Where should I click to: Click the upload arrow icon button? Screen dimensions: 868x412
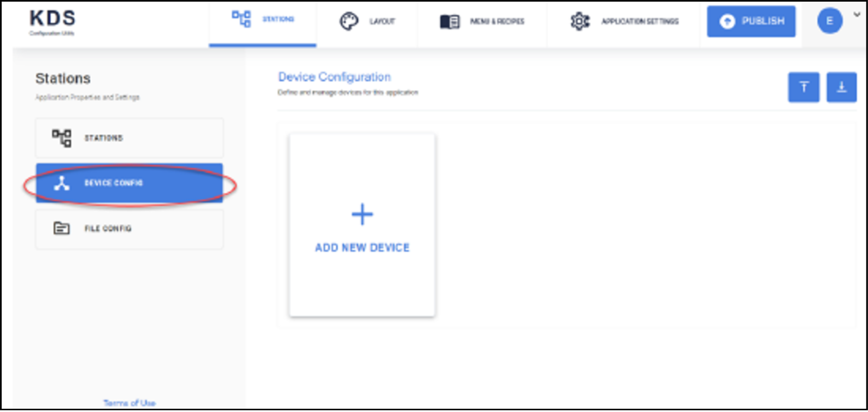tap(803, 87)
